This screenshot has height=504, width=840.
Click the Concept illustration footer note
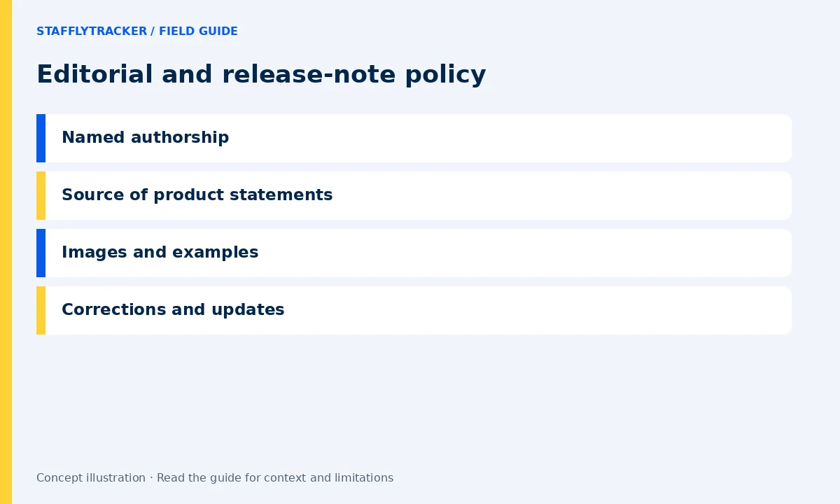pos(215,478)
